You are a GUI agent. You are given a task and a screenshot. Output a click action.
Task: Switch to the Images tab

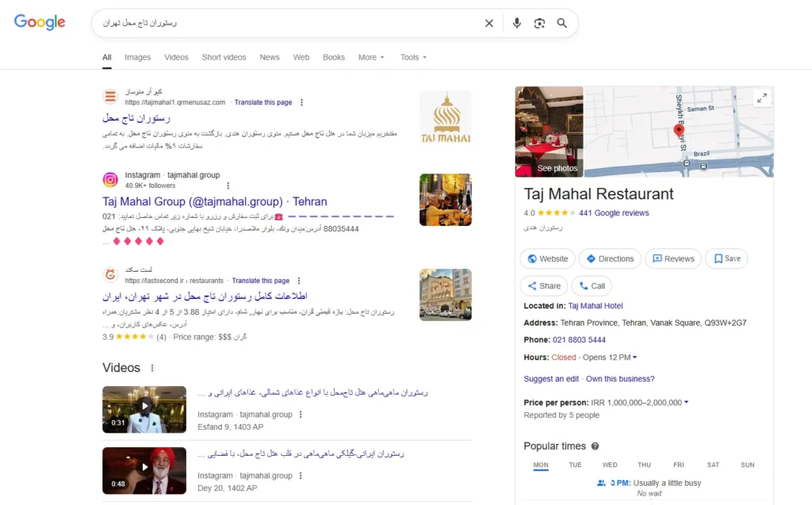[x=137, y=57]
